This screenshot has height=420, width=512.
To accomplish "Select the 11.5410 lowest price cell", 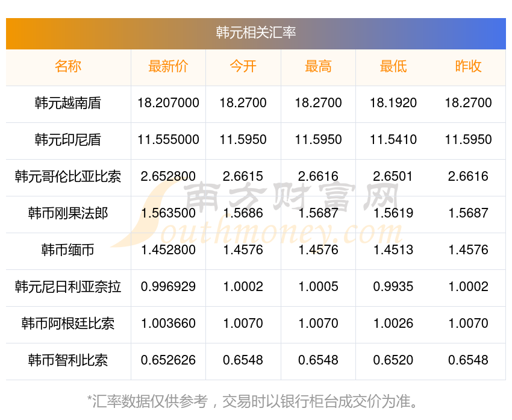I will pyautogui.click(x=393, y=140).
